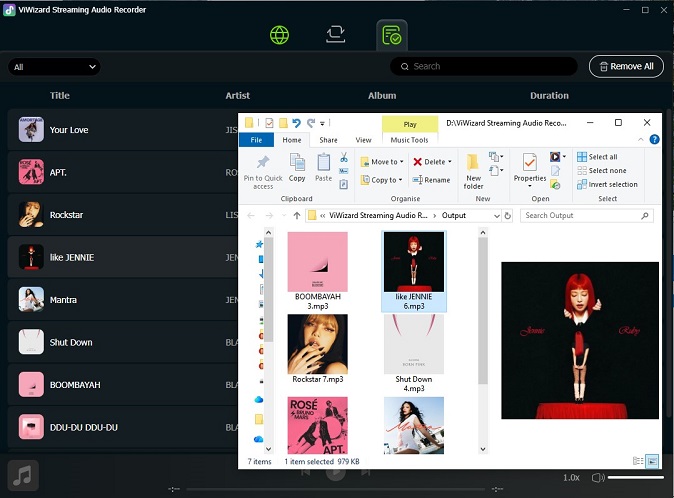
Task: Customize Quick Access Toolbar dropdown arrow
Action: (x=322, y=124)
